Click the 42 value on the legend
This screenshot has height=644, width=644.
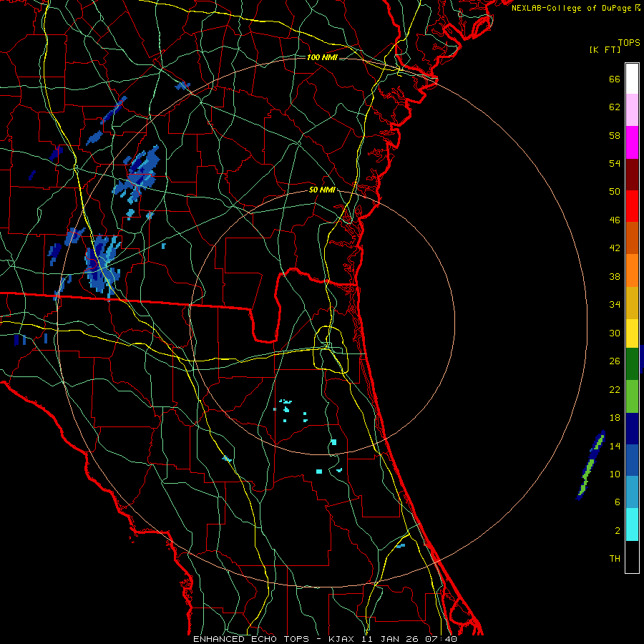615,248
